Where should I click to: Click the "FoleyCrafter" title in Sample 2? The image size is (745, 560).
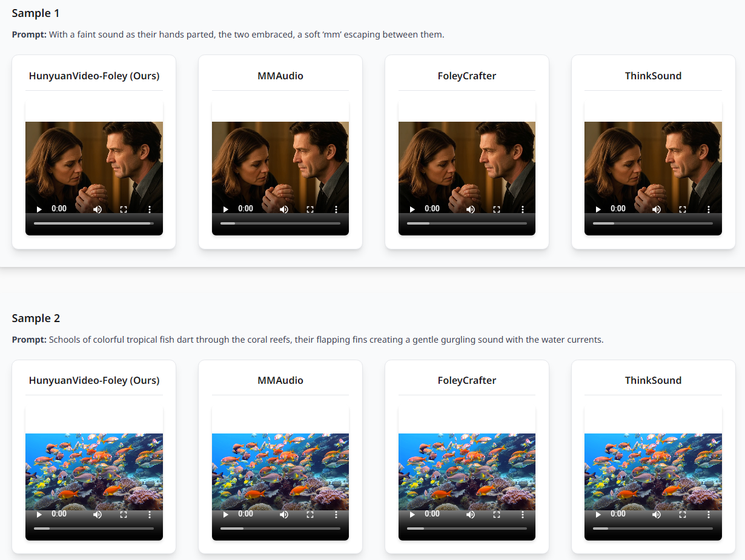(467, 380)
